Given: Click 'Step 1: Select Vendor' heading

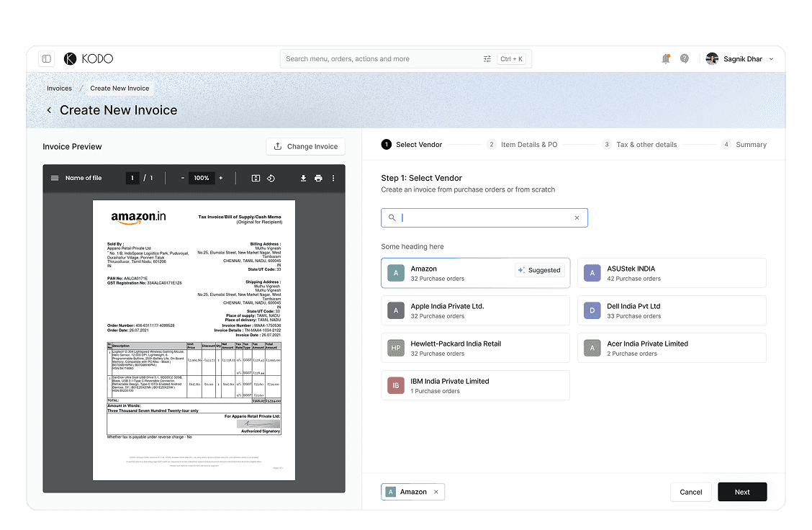Looking at the screenshot, I should [x=422, y=178].
